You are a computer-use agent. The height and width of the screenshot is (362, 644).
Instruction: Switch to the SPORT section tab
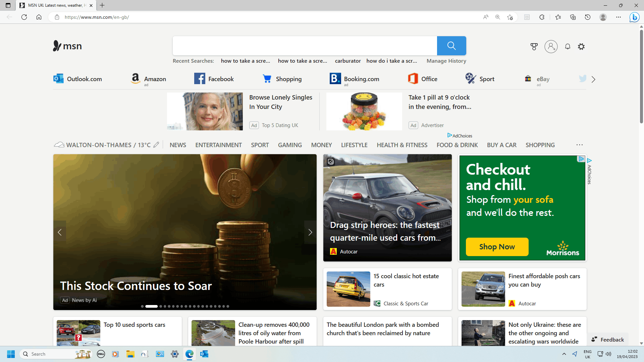tap(260, 145)
